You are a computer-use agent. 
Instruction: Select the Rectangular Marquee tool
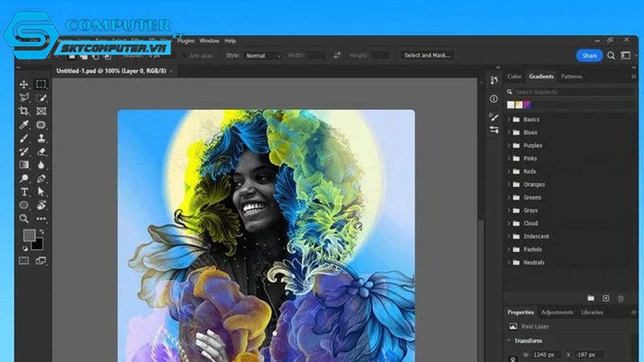pos(41,84)
